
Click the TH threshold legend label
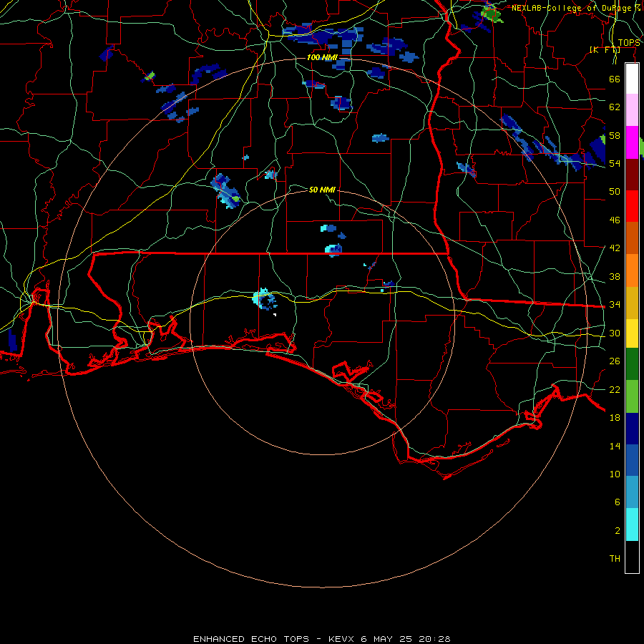click(615, 559)
